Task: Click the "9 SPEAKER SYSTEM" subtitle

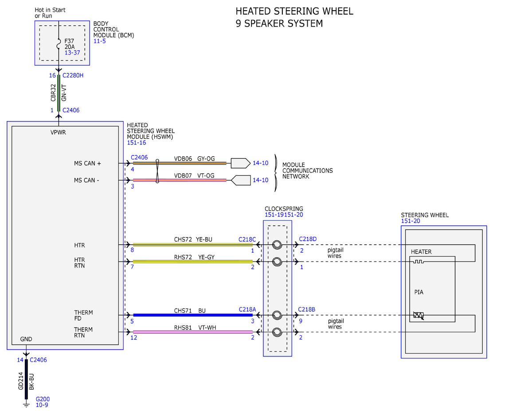Action: [x=279, y=23]
